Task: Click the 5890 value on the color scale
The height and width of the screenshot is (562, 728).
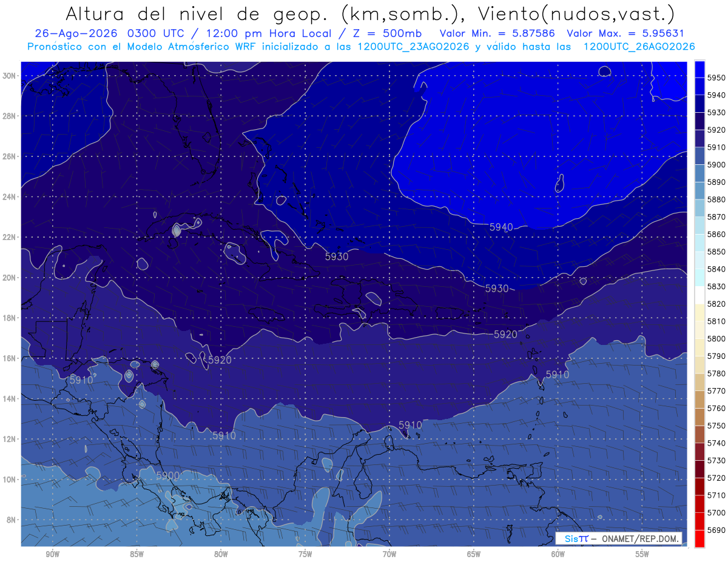Action: [716, 182]
